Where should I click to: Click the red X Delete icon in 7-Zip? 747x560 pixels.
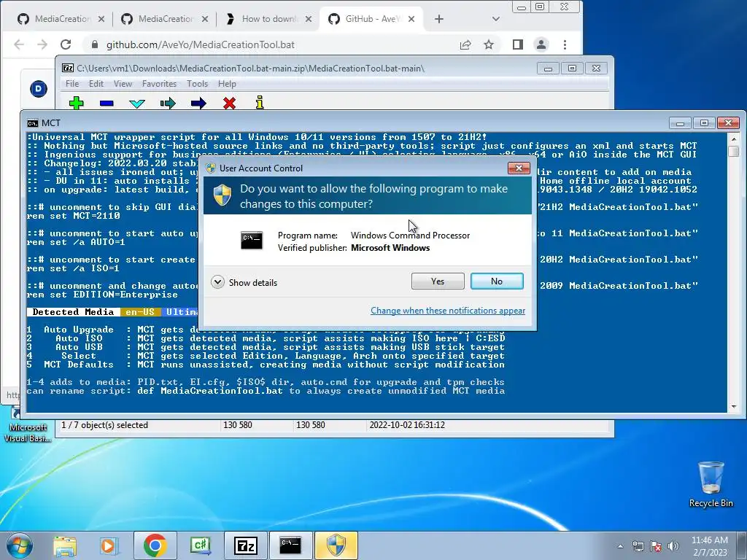[229, 103]
